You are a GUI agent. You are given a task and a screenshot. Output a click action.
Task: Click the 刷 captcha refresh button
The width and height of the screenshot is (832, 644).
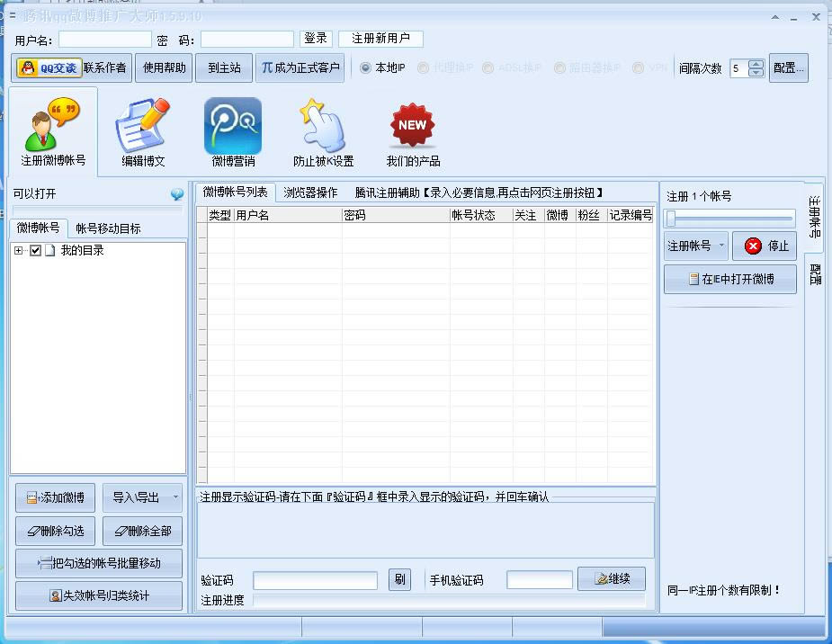point(399,579)
